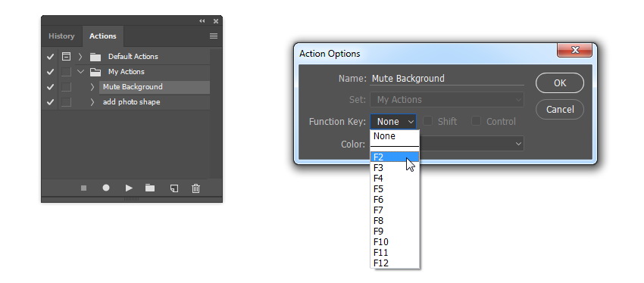Confirm the dialog with the OK button
Image resolution: width=644 pixels, height=283 pixels.
(x=560, y=83)
